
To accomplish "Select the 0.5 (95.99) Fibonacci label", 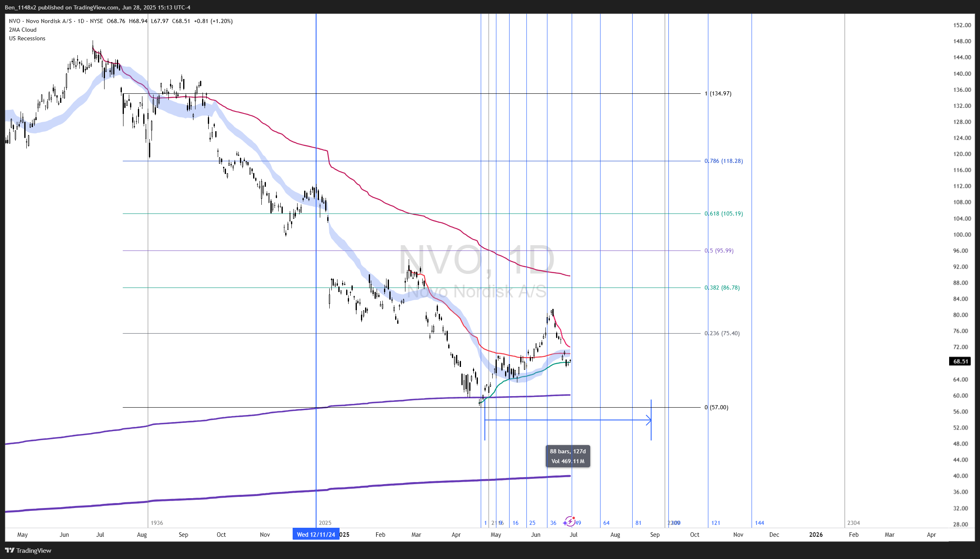I will pyautogui.click(x=719, y=251).
